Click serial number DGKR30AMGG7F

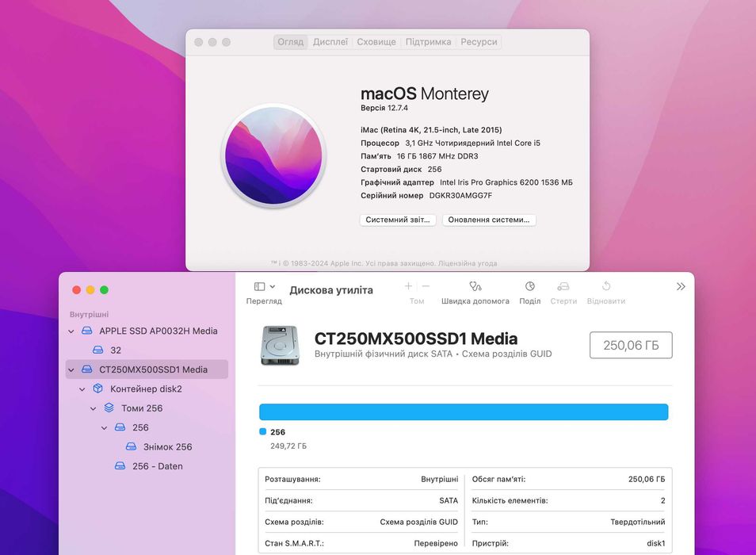[460, 195]
